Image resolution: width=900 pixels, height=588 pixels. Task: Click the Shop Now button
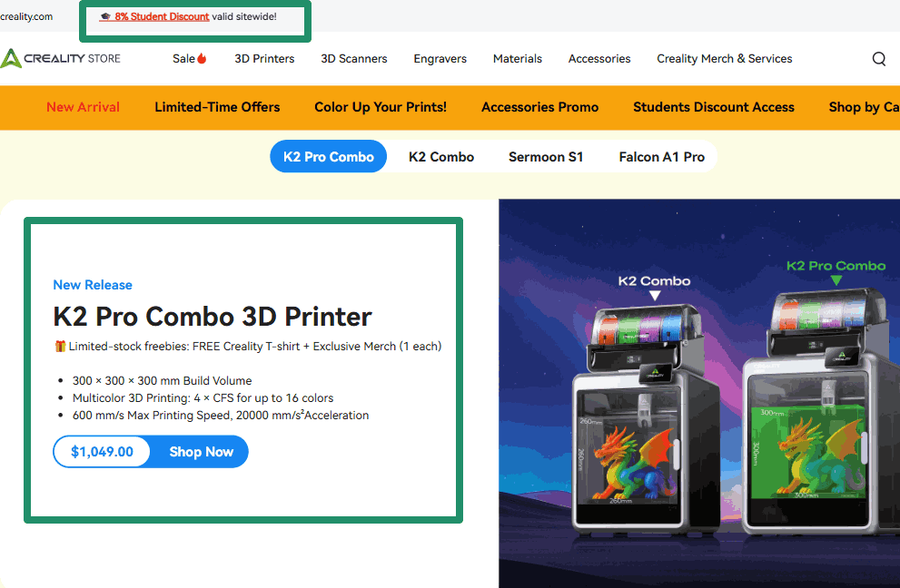(201, 452)
